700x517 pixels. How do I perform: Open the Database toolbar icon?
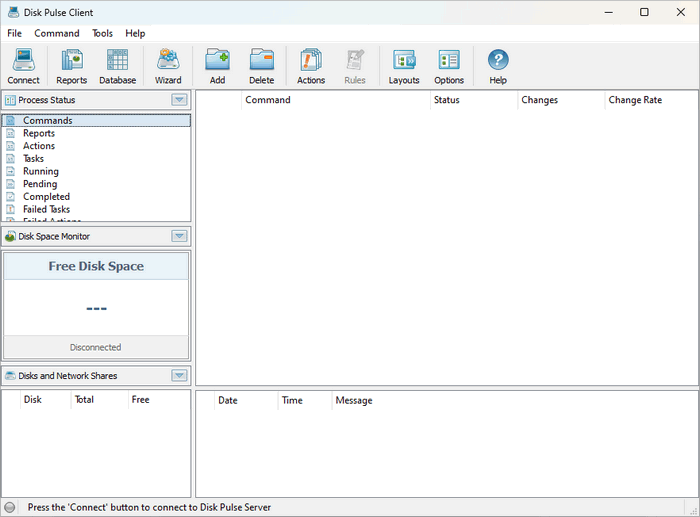click(117, 66)
